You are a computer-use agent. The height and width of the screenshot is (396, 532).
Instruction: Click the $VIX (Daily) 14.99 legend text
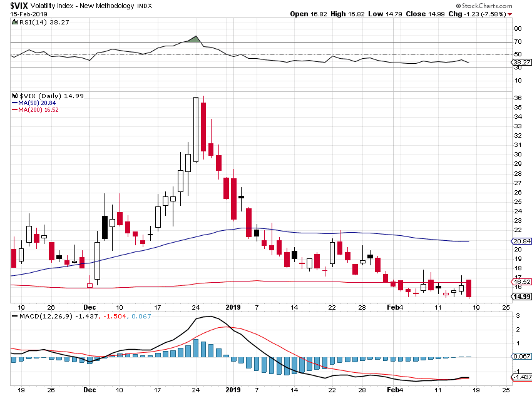click(x=51, y=96)
